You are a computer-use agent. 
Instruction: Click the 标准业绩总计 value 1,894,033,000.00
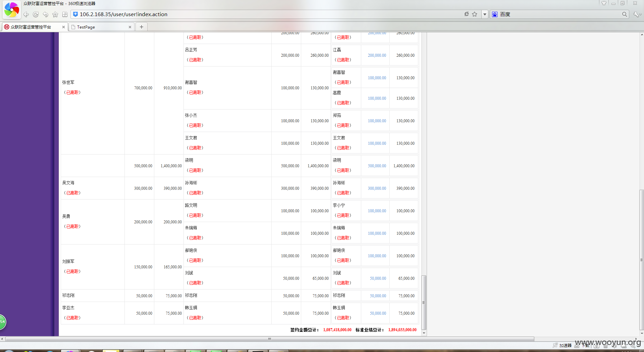[x=402, y=330]
